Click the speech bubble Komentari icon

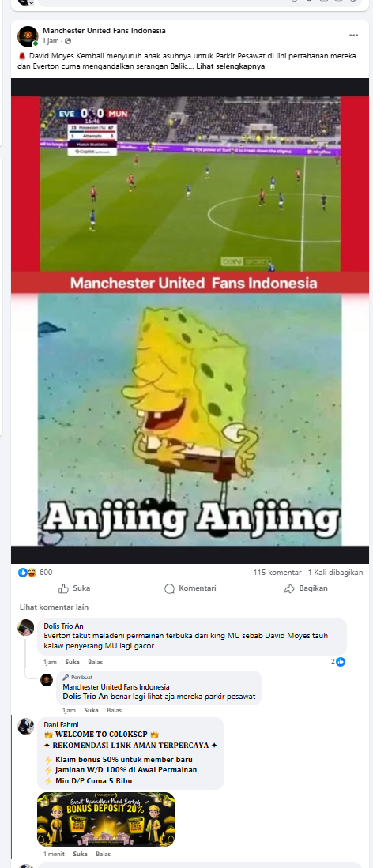pos(170,588)
